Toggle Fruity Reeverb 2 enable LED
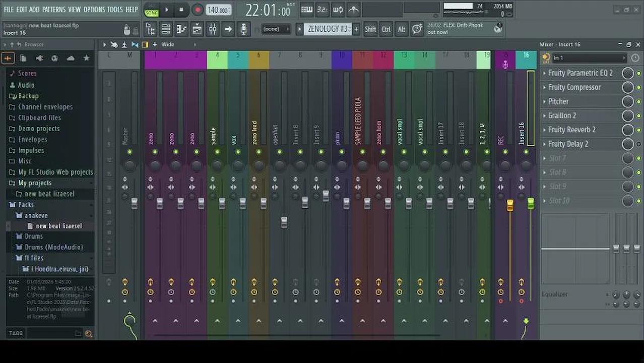This screenshot has width=644, height=363. click(639, 130)
